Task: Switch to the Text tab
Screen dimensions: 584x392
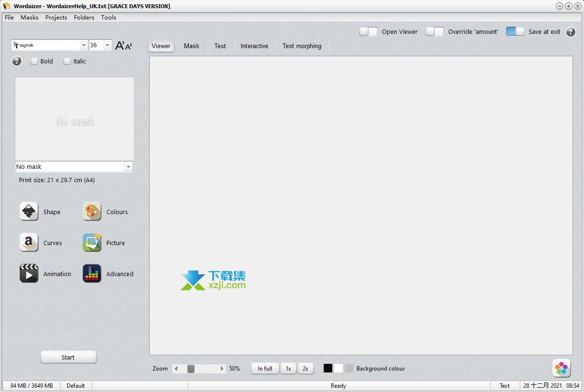Action: click(x=220, y=46)
